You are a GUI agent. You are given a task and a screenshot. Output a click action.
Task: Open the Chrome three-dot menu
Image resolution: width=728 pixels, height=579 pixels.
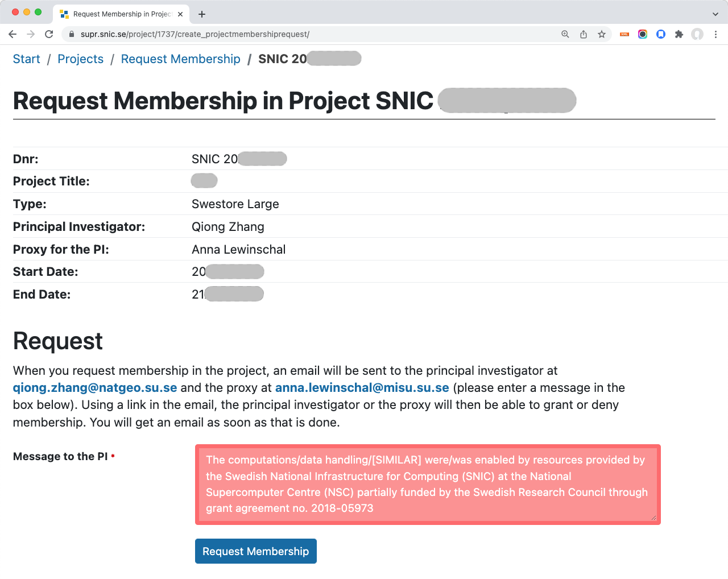pos(715,34)
